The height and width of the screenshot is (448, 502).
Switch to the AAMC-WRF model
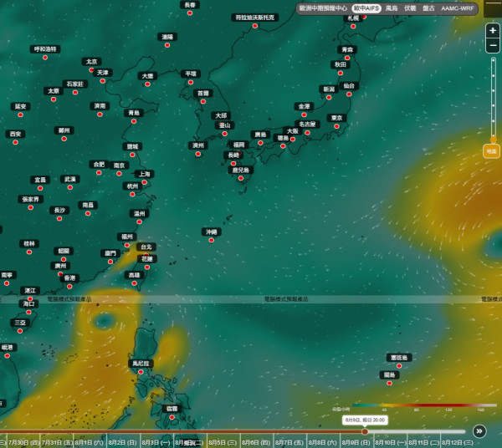457,8
